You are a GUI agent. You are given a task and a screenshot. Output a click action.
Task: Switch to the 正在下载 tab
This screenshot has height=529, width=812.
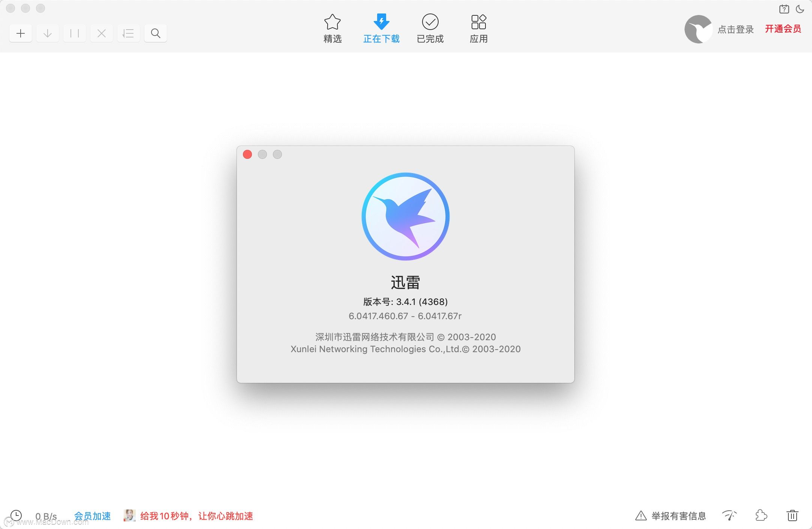tap(381, 29)
